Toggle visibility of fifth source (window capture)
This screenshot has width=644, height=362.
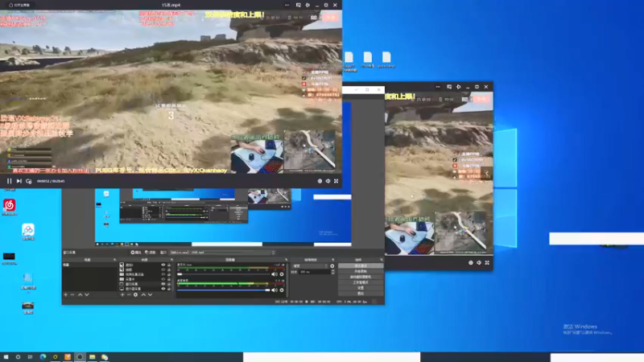[163, 284]
